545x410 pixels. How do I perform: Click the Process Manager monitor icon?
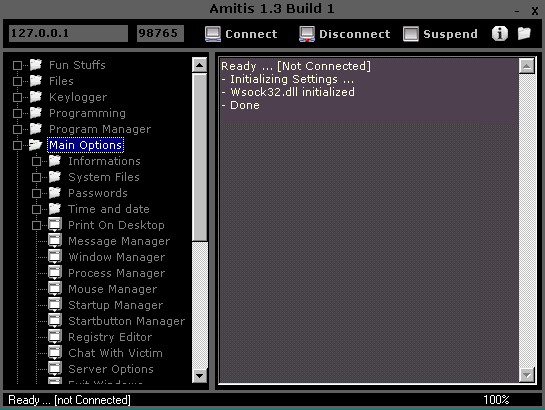(55, 273)
